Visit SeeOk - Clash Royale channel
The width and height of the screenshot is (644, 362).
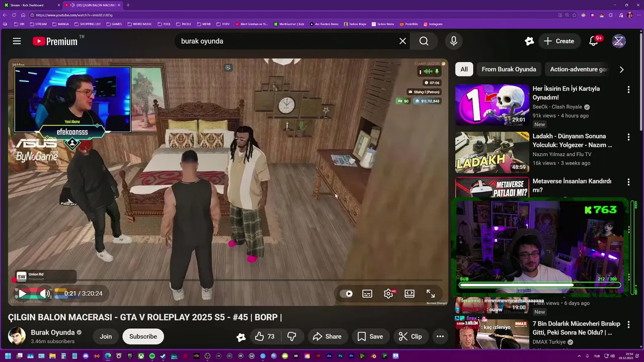click(x=557, y=107)
